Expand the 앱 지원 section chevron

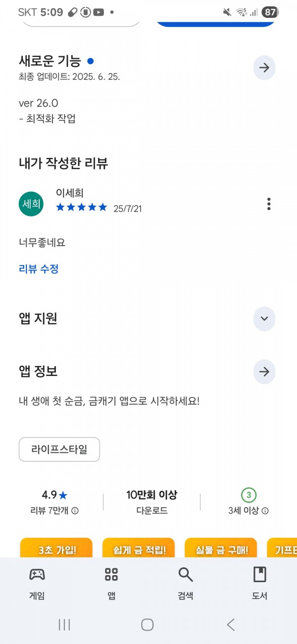264,319
